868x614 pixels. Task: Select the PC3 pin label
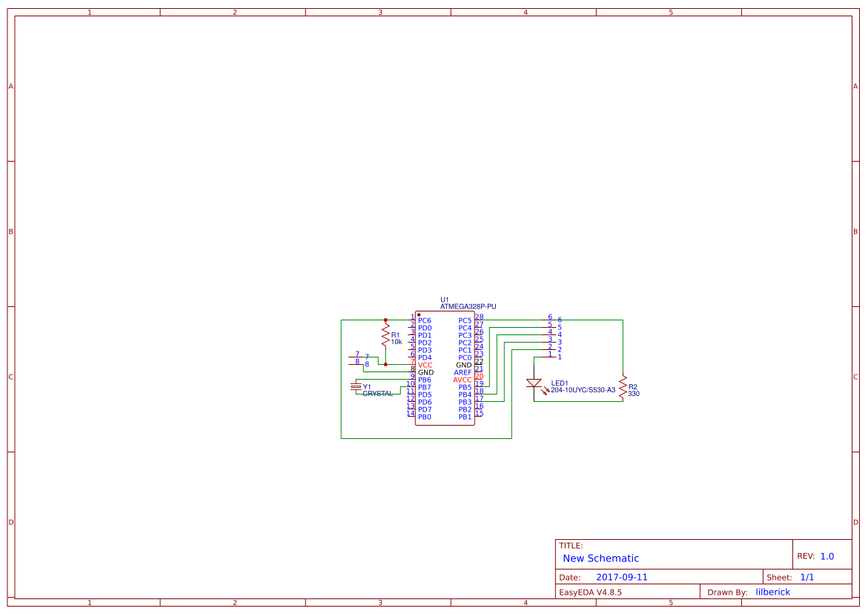tap(465, 335)
